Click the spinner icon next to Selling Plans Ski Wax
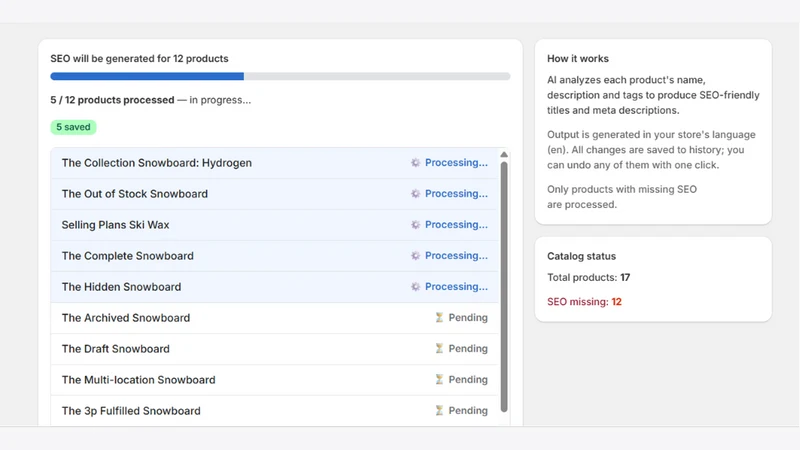This screenshot has height=450, width=800. pos(415,225)
